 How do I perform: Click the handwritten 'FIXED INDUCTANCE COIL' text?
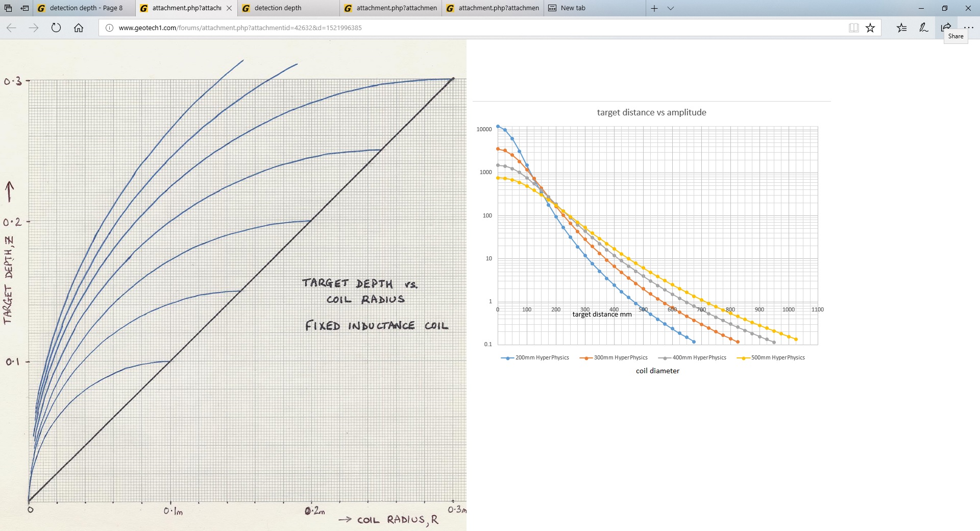click(x=377, y=326)
